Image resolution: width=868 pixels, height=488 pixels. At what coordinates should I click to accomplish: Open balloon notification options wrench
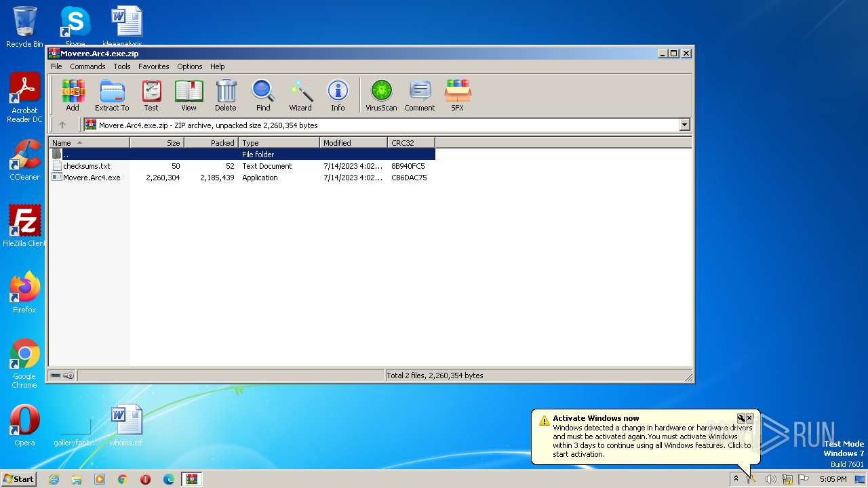point(741,418)
